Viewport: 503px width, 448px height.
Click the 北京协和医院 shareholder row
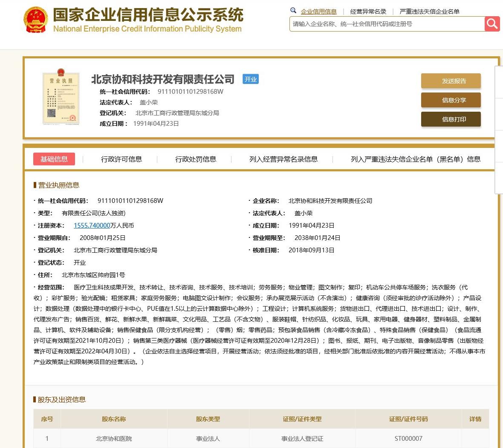pyautogui.click(x=113, y=439)
